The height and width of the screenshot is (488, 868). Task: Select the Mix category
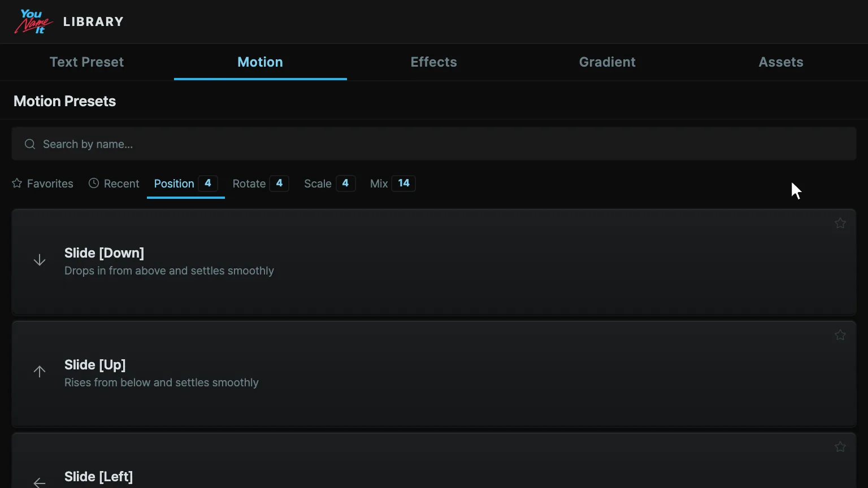coord(393,184)
